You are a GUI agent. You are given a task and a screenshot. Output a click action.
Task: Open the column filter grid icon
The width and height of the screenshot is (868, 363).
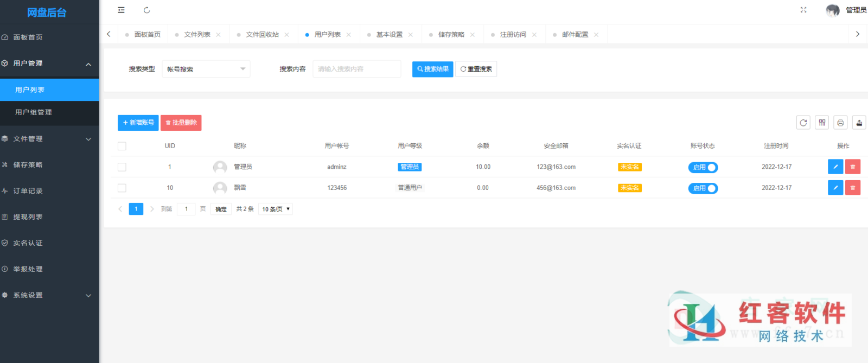[x=822, y=123]
